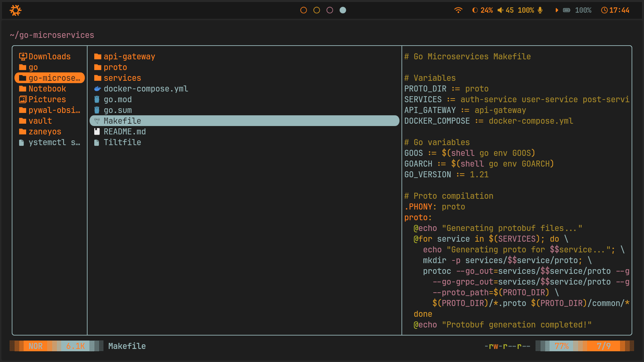Click the '# Go Microservices Makefile' preview line

click(x=468, y=57)
